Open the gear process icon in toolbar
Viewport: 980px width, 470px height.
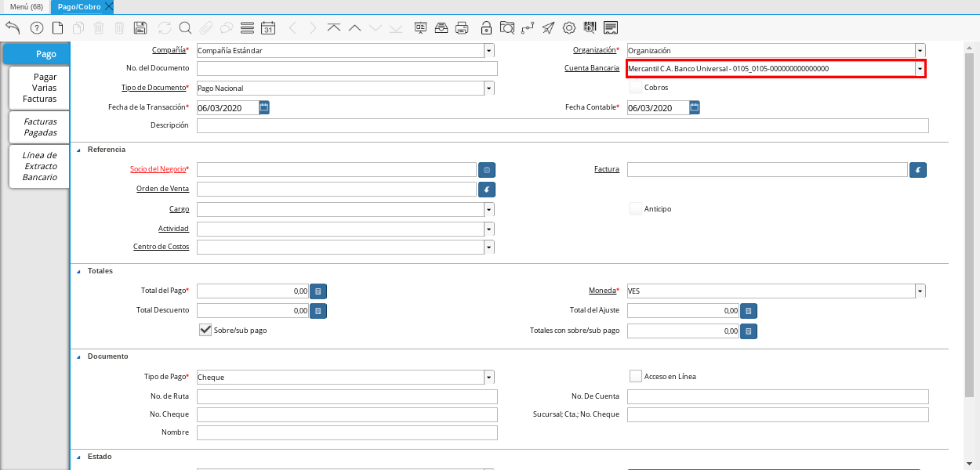click(x=569, y=28)
